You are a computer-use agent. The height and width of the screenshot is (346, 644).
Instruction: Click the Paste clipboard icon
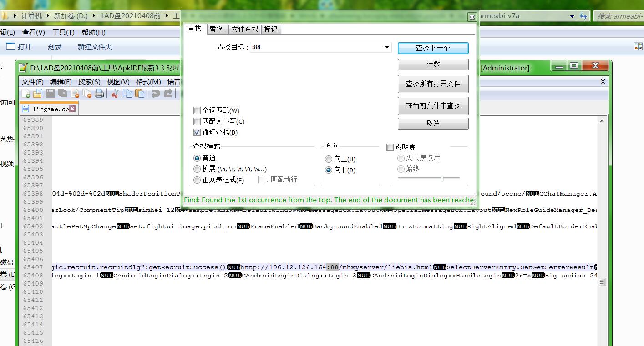pyautogui.click(x=140, y=94)
